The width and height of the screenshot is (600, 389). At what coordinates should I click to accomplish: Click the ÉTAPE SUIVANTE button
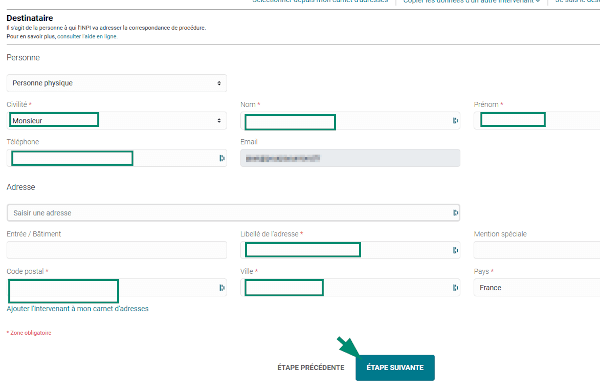(395, 368)
